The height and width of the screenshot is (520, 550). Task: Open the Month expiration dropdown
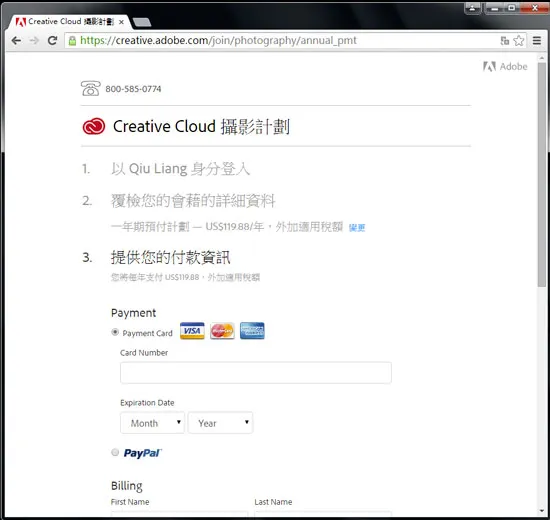pos(152,423)
